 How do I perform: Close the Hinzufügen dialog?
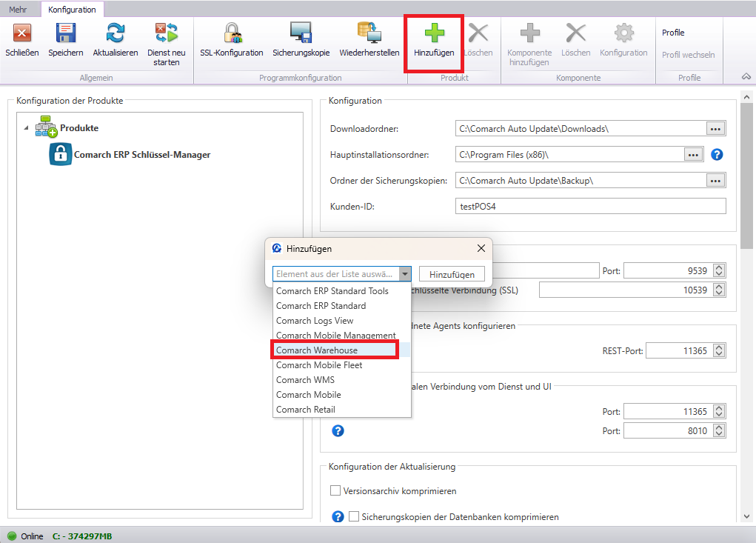(481, 248)
